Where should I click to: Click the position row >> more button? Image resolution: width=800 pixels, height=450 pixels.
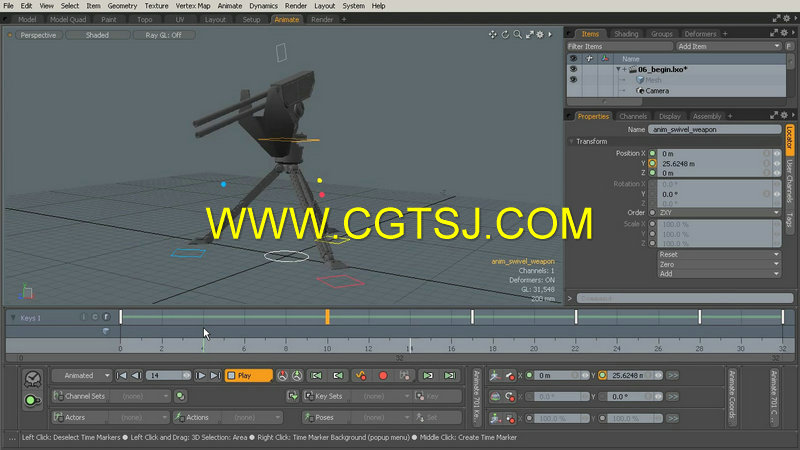[672, 376]
